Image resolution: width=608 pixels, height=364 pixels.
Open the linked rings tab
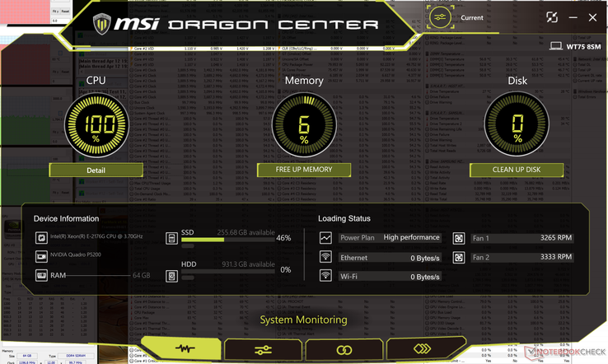coord(344,350)
